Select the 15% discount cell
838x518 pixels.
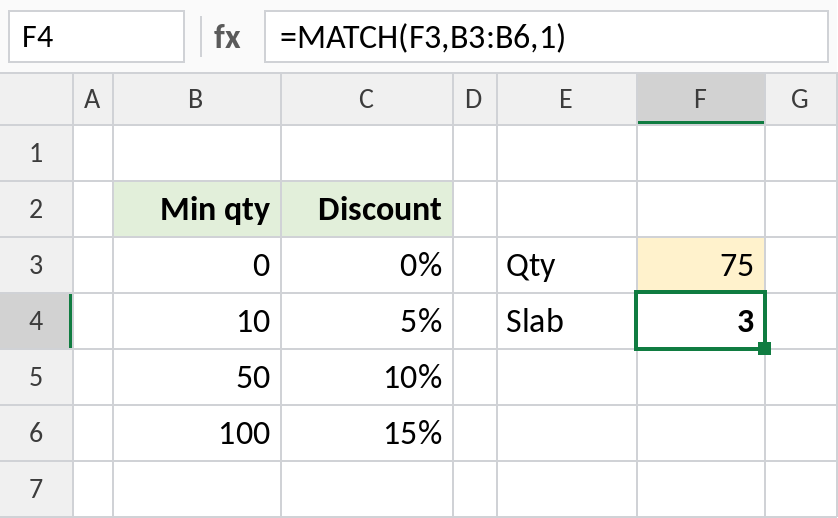click(367, 432)
